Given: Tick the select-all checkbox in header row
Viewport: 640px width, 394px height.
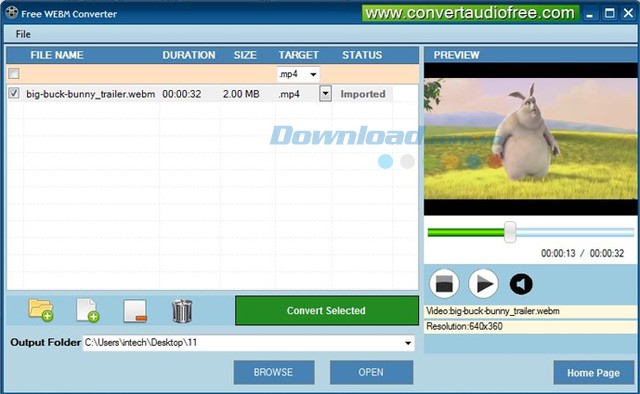Looking at the screenshot, I should [14, 73].
